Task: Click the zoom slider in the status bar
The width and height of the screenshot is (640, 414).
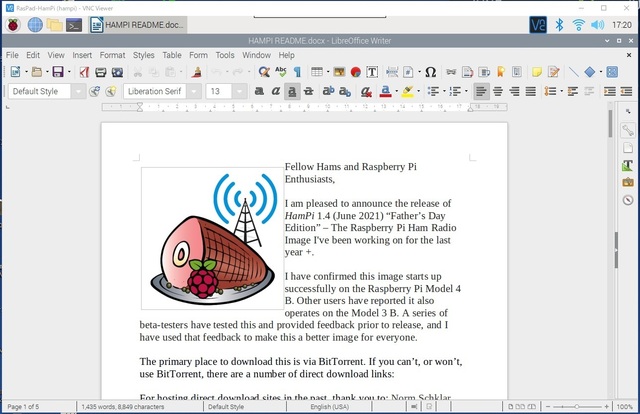Action: (x=577, y=407)
